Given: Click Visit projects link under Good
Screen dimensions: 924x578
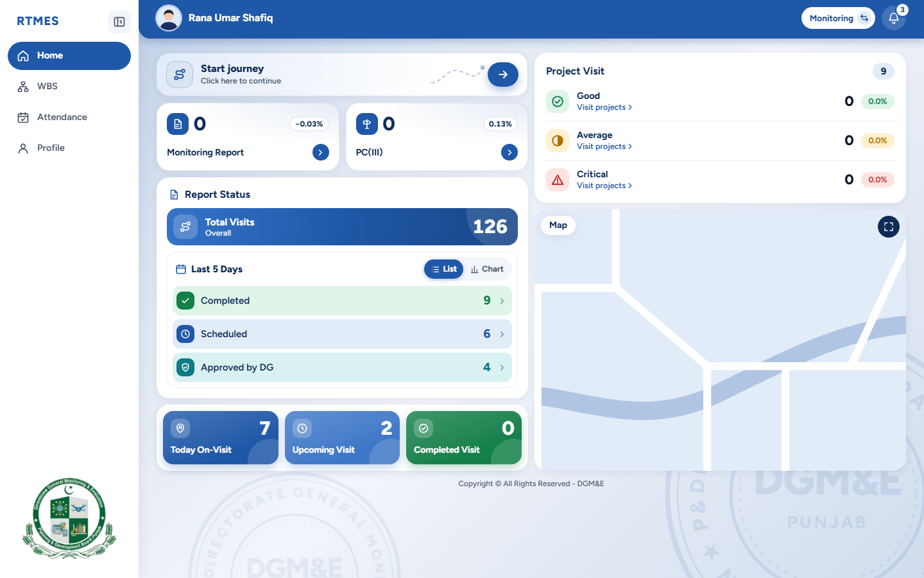Looking at the screenshot, I should 604,107.
